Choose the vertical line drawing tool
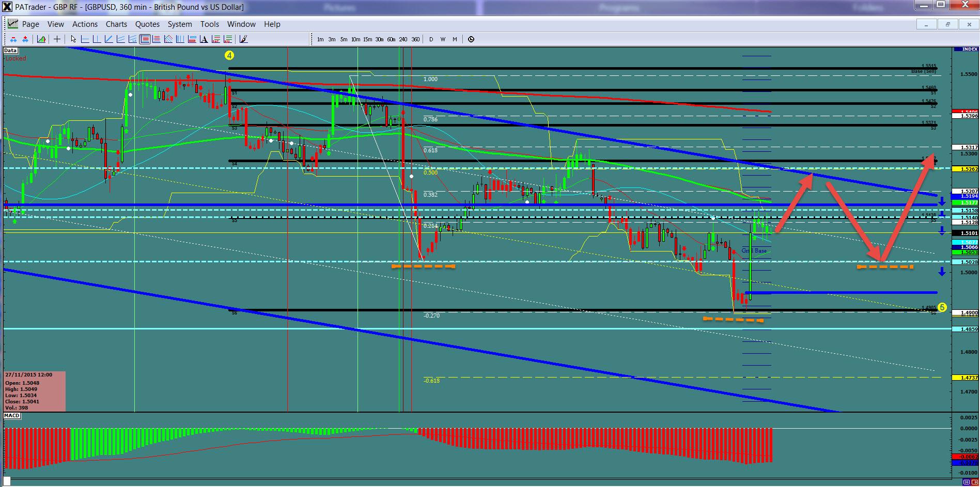The height and width of the screenshot is (487, 980). (97, 39)
